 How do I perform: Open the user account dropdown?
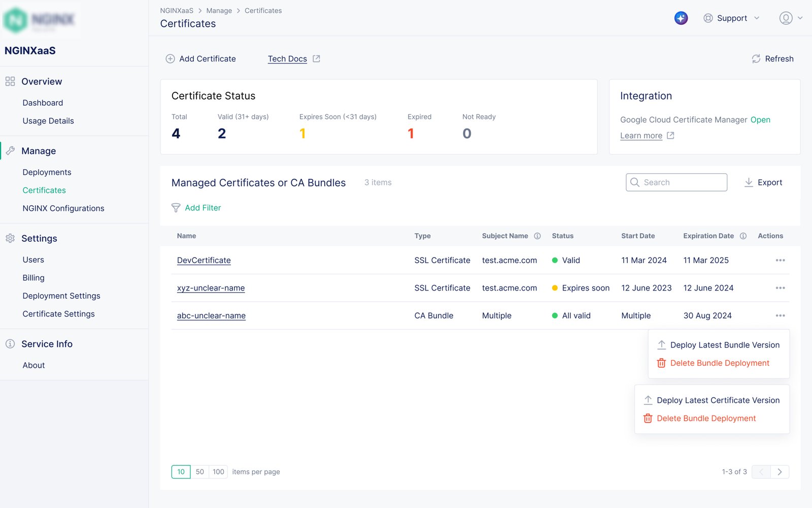[790, 18]
